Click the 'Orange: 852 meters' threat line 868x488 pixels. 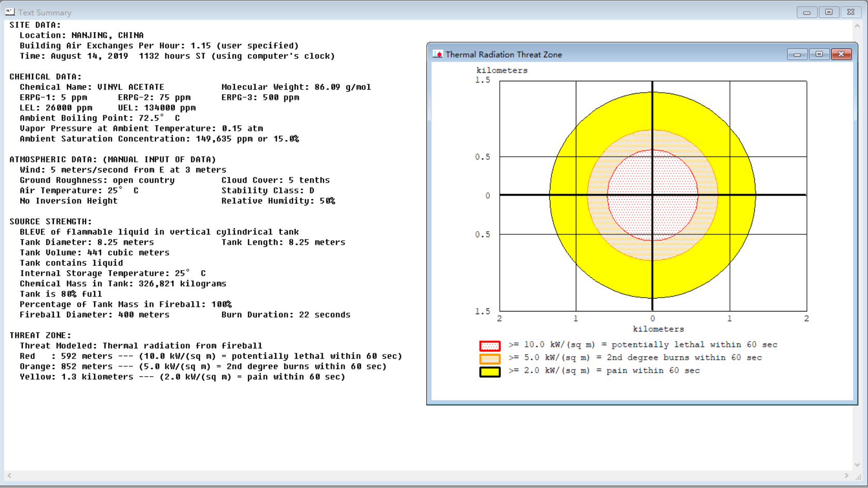coord(203,366)
